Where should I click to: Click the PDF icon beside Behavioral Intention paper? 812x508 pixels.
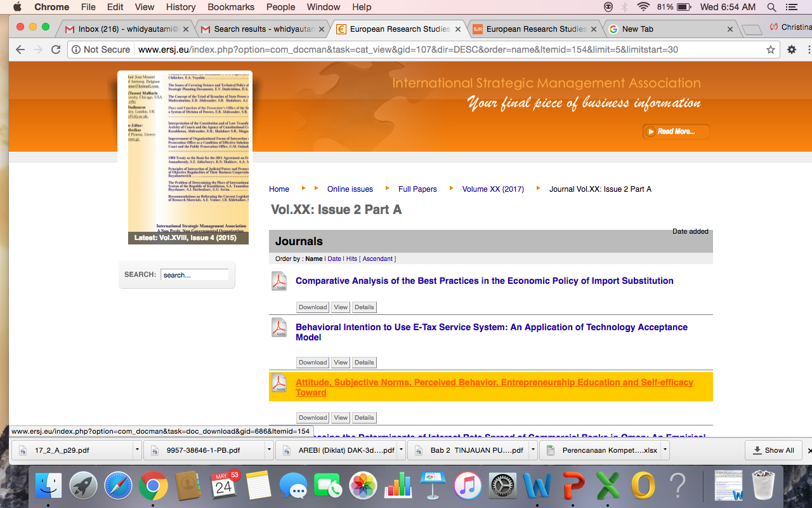(279, 328)
